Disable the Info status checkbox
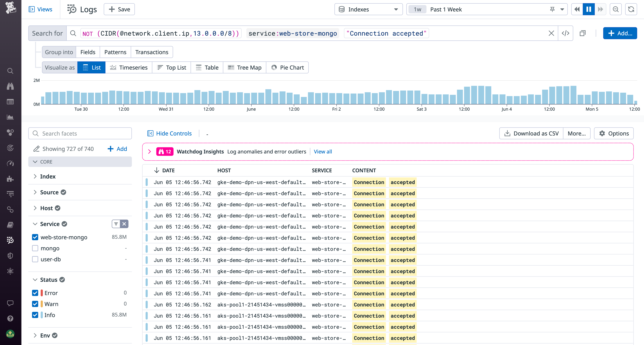The width and height of the screenshot is (644, 345). pyautogui.click(x=35, y=315)
